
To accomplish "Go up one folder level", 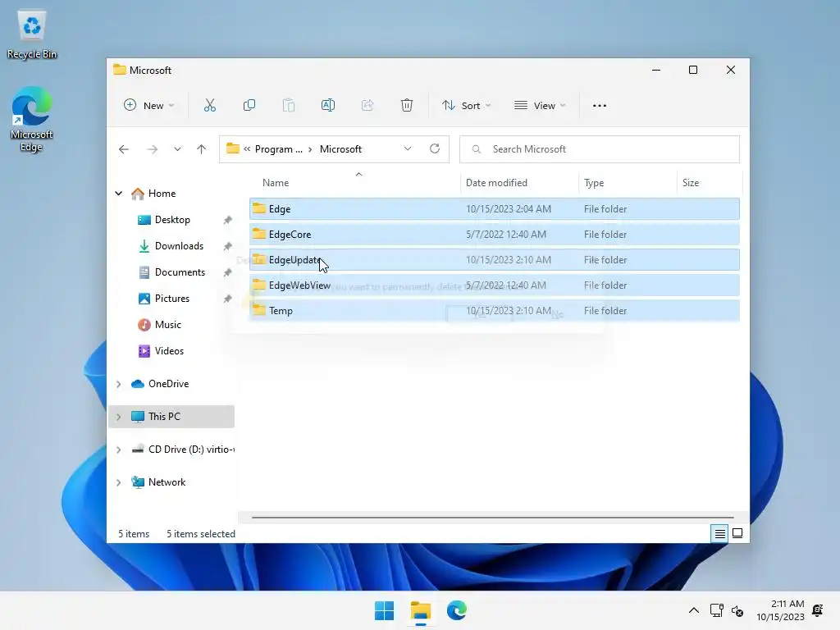I will tap(202, 149).
